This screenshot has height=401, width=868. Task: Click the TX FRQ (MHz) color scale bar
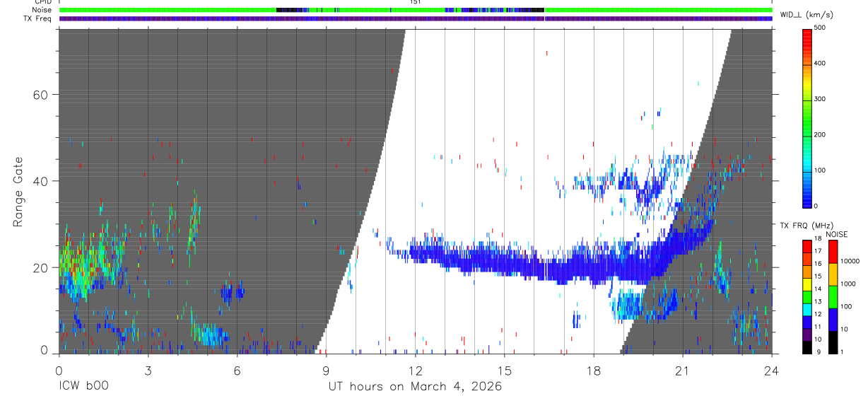[x=807, y=297]
